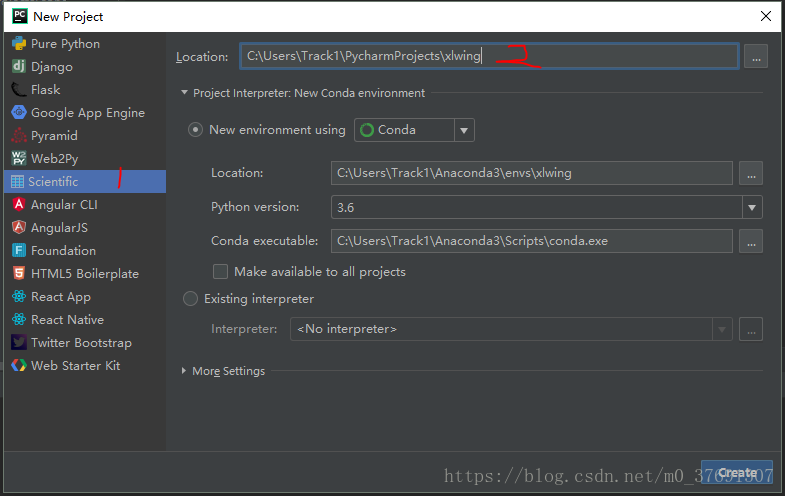Viewport: 785px width, 496px height.
Task: Expand the More Settings section
Action: (184, 371)
